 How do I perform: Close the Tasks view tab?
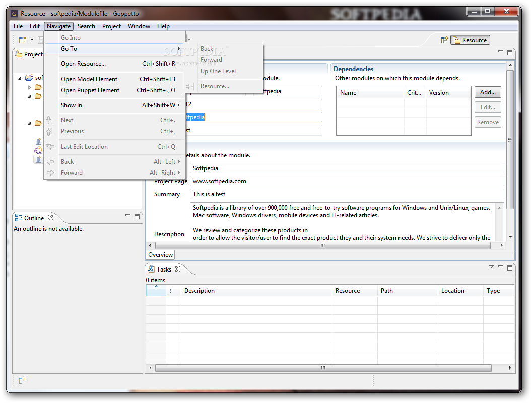click(178, 269)
